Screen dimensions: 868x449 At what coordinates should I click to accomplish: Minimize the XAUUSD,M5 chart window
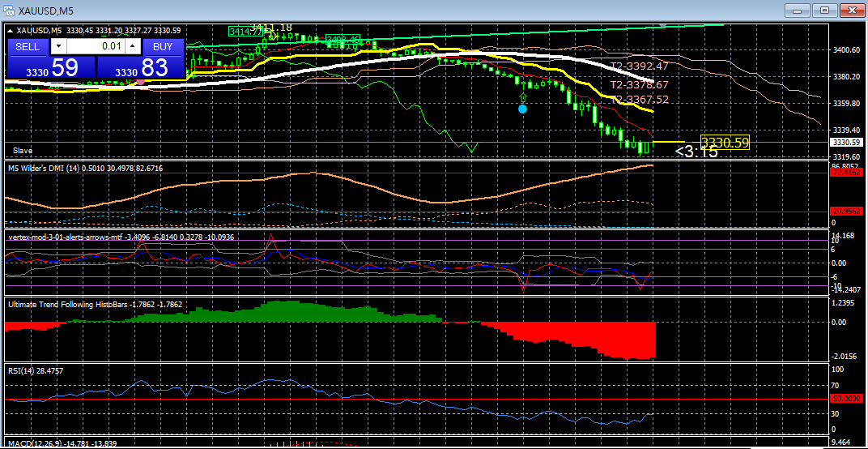797,10
